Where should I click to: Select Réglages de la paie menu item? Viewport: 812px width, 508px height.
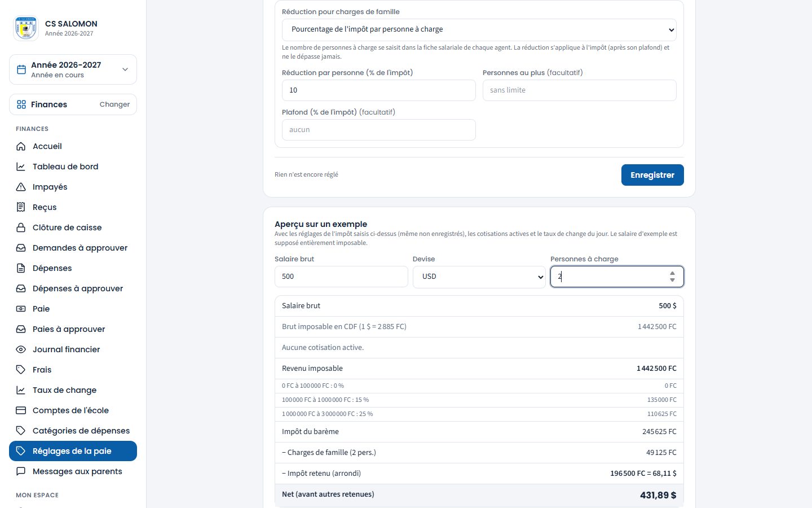[73, 451]
